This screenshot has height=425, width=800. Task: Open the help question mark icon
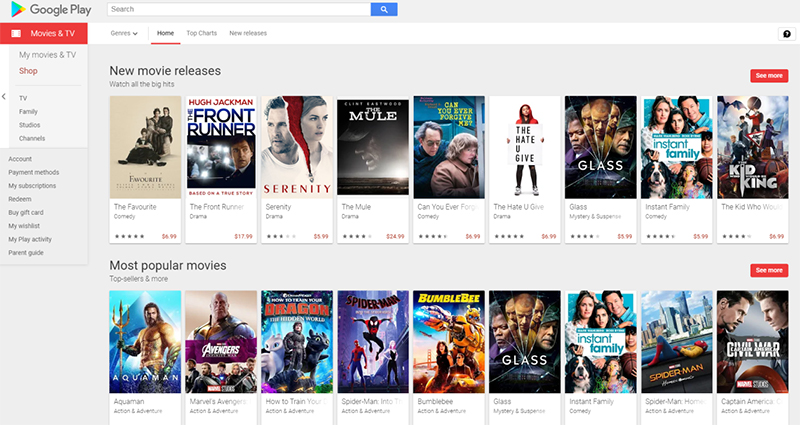tap(787, 34)
